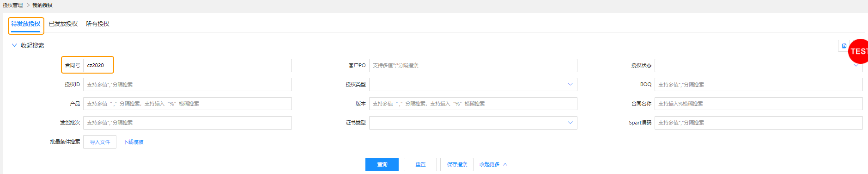Image resolution: width=868 pixels, height=174 pixels.
Task: Click the 下载模板 link
Action: [x=134, y=142]
